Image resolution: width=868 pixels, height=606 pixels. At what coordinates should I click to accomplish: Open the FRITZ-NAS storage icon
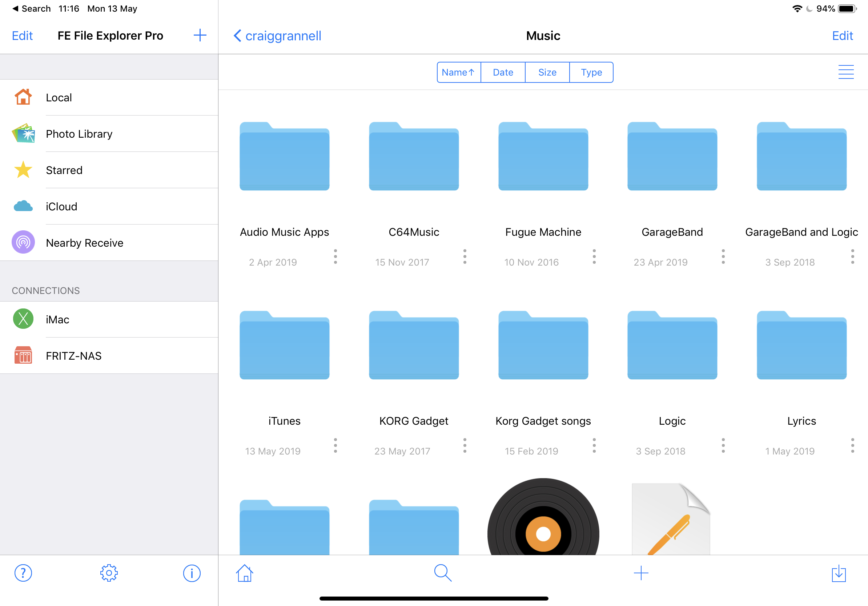[23, 356]
